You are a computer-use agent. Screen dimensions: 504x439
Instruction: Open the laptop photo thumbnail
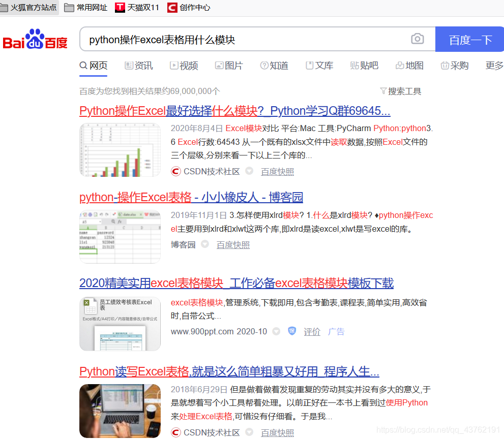(120, 411)
